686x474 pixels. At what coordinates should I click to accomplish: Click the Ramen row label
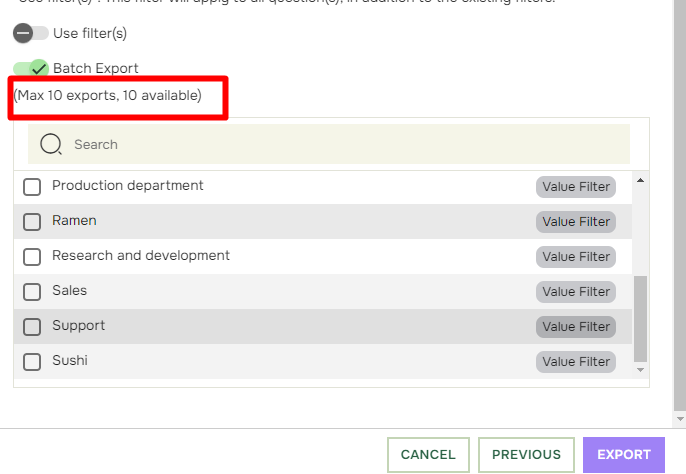(x=74, y=221)
